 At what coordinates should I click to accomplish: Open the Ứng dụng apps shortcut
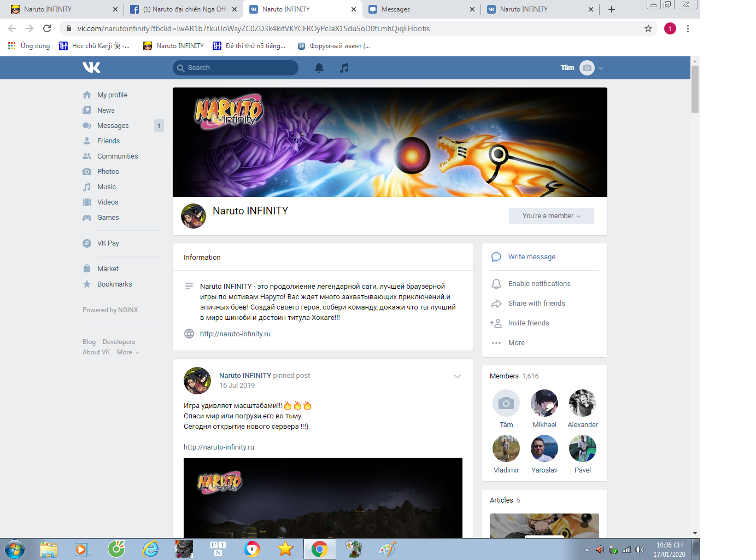(x=29, y=46)
